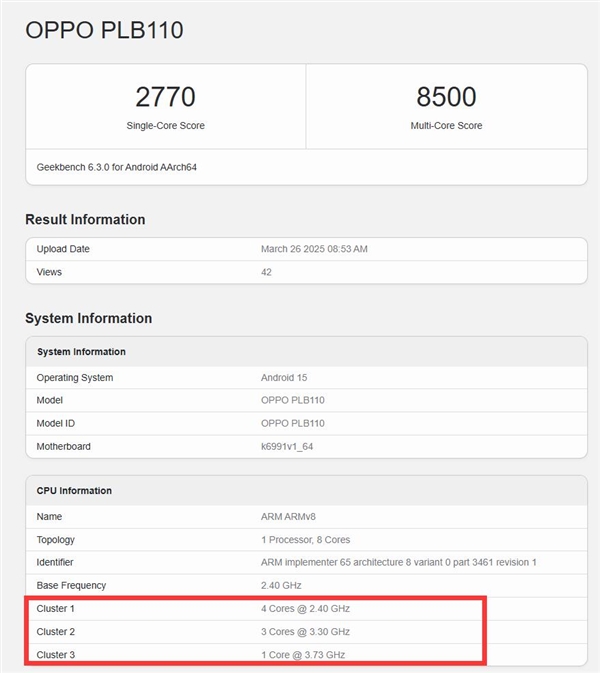Select Cluster 1 value 4 Cores @ 2.40 GHz
600x673 pixels.
click(305, 609)
